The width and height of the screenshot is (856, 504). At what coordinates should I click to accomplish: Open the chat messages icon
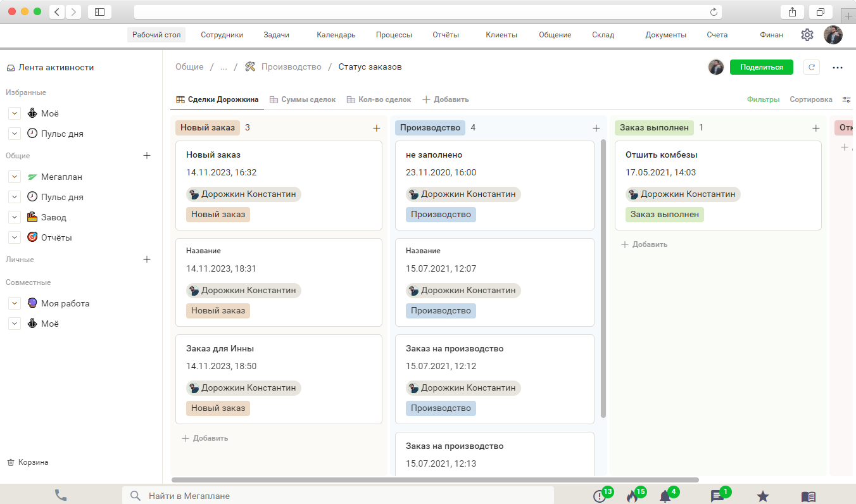tap(717, 496)
